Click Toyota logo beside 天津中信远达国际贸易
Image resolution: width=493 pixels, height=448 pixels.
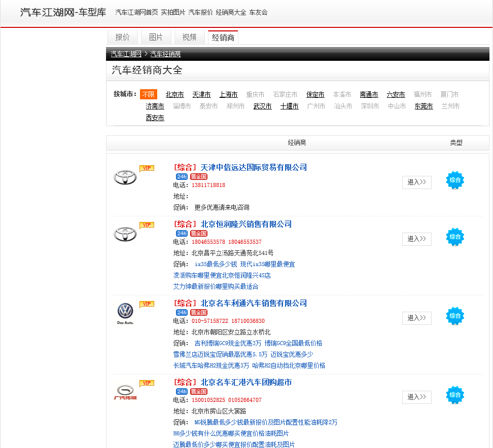click(x=125, y=177)
